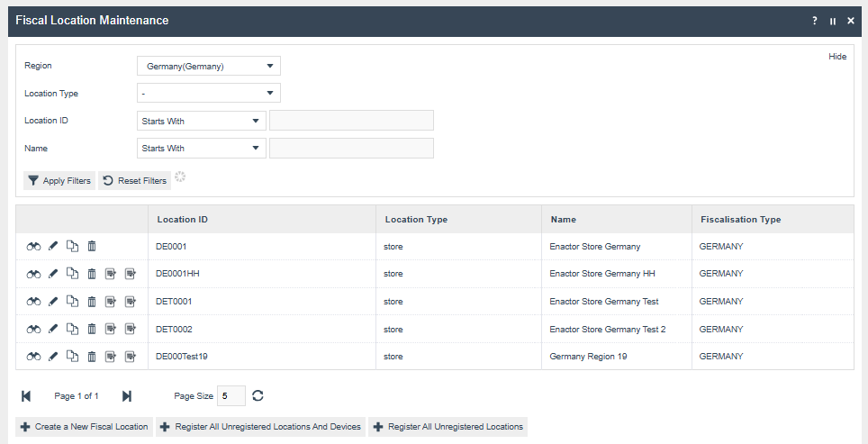Image resolution: width=868 pixels, height=444 pixels.
Task: View the DE0001 location with binoculars icon
Action: point(33,246)
